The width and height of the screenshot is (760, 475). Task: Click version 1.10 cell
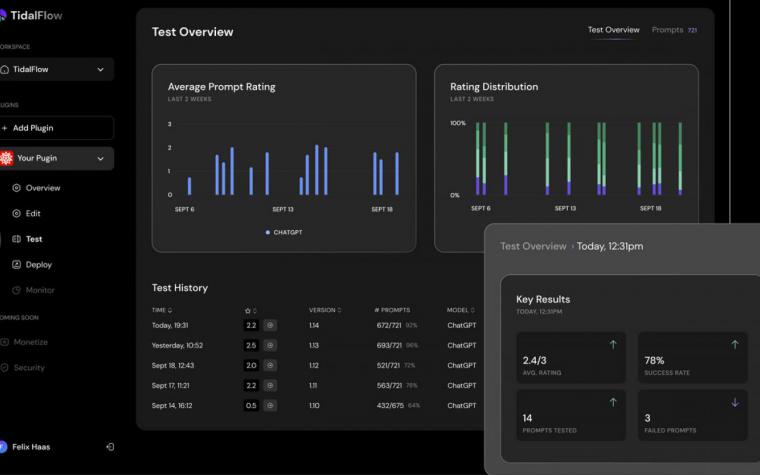[x=314, y=406]
